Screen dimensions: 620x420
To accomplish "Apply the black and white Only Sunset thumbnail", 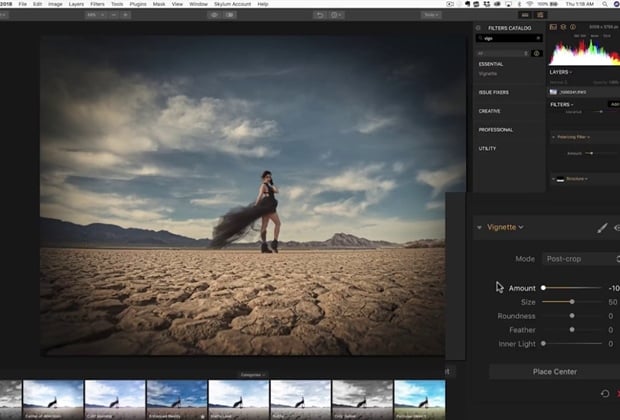I will tap(363, 399).
